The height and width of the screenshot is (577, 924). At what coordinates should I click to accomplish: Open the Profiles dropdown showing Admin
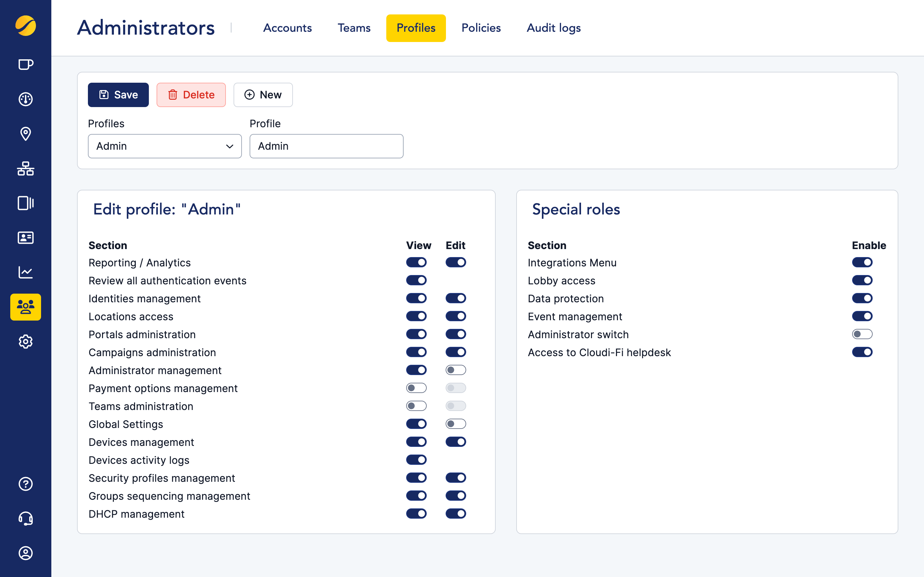click(x=165, y=146)
